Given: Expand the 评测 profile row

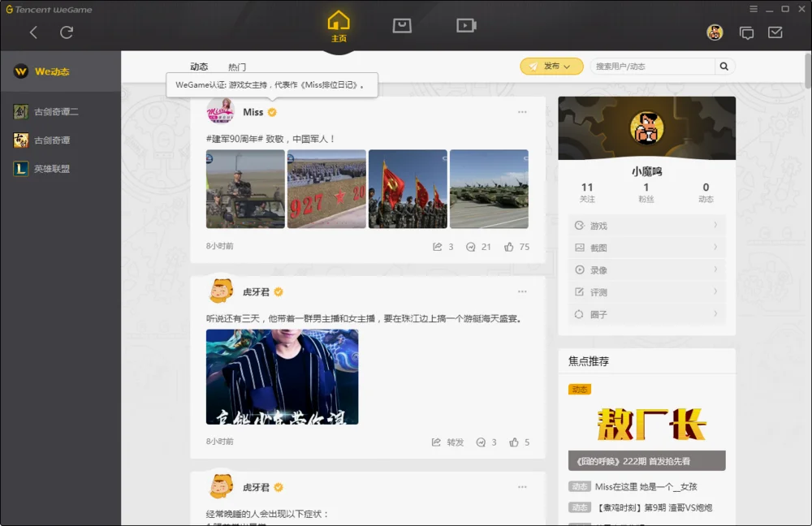Looking at the screenshot, I should point(647,292).
